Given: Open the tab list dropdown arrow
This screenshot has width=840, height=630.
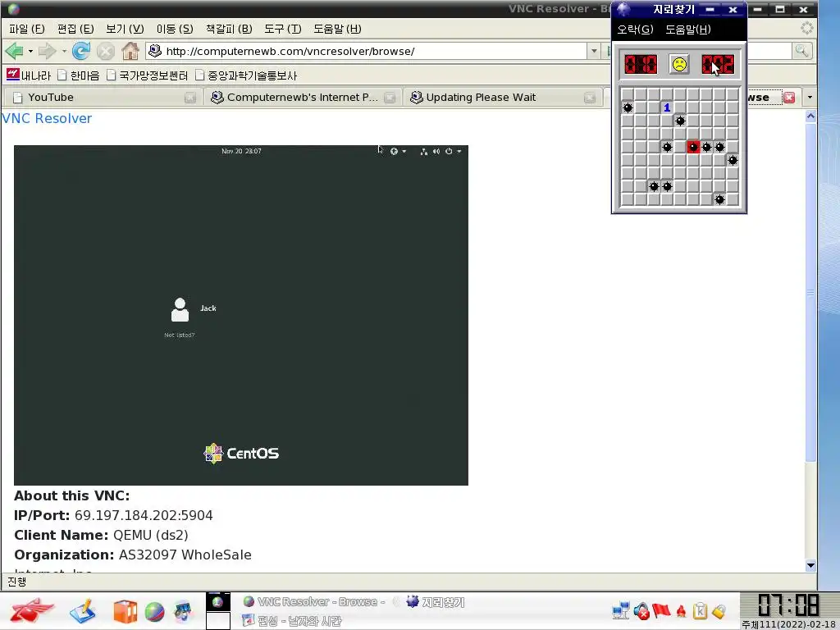Looking at the screenshot, I should [x=810, y=98].
